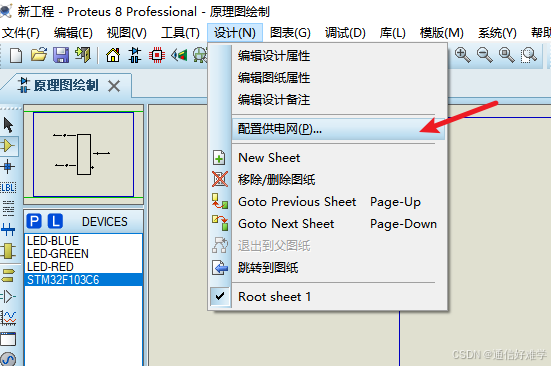Image resolution: width=551 pixels, height=366 pixels.
Task: Select the Text Script Mode tool
Action: click(8, 208)
